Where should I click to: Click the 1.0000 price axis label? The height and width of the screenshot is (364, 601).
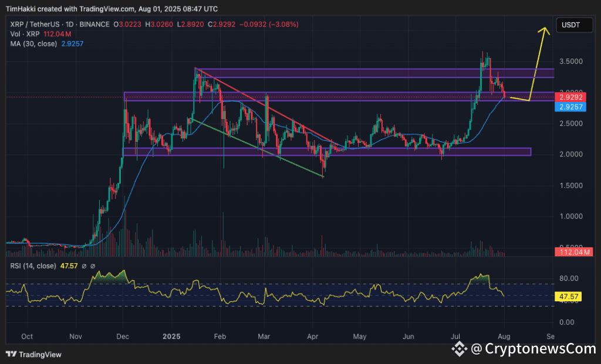[x=571, y=216]
